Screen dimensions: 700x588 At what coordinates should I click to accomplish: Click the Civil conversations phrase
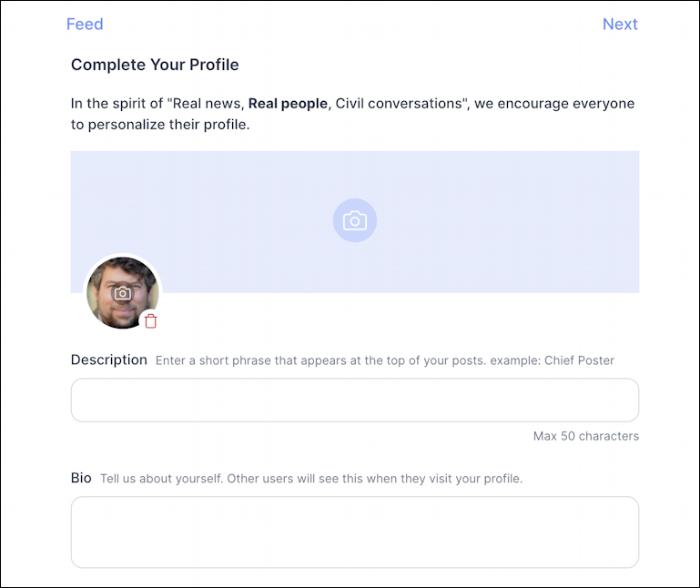399,104
